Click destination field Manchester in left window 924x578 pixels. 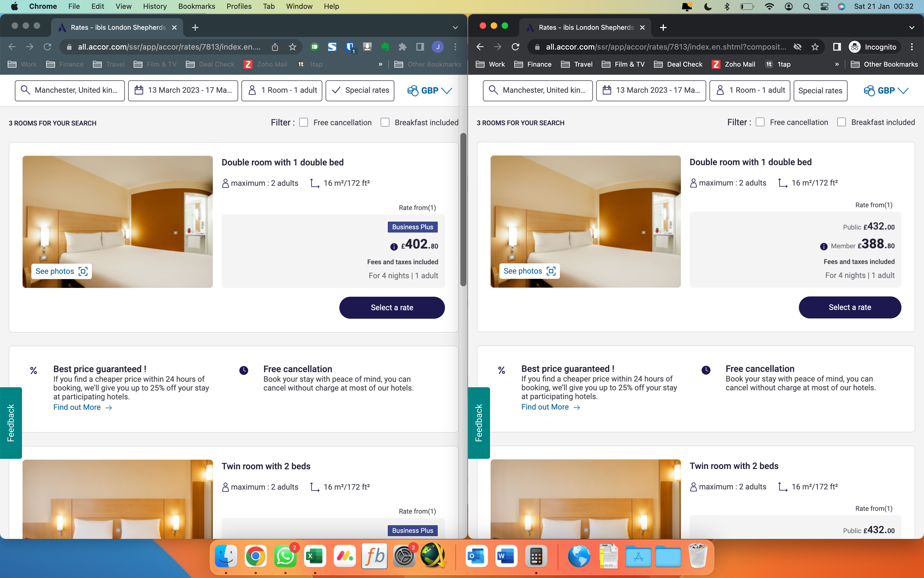70,90
